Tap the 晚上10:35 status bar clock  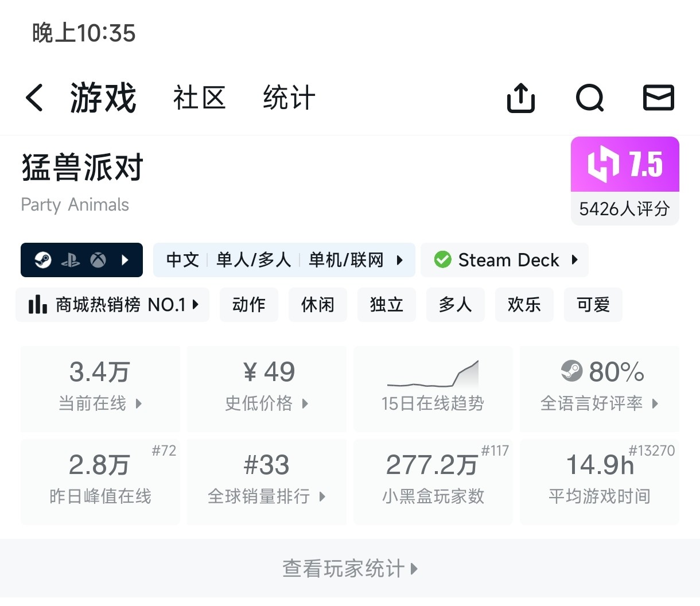(84, 33)
